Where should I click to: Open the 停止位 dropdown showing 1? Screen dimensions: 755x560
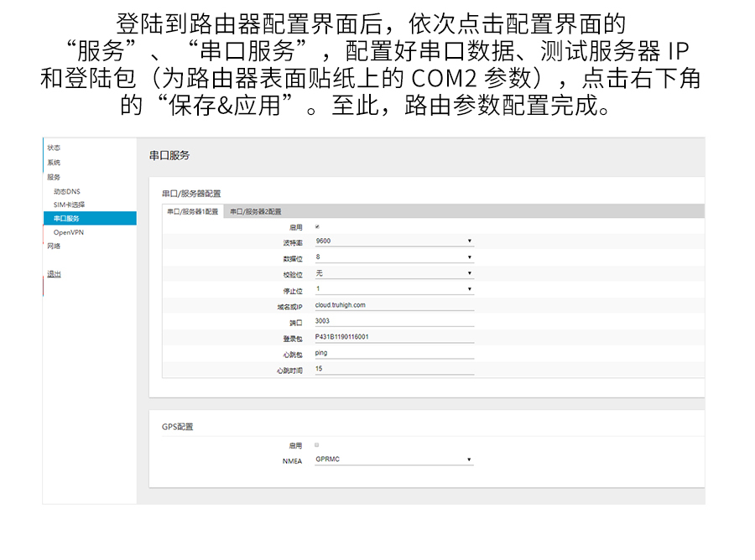[394, 288]
